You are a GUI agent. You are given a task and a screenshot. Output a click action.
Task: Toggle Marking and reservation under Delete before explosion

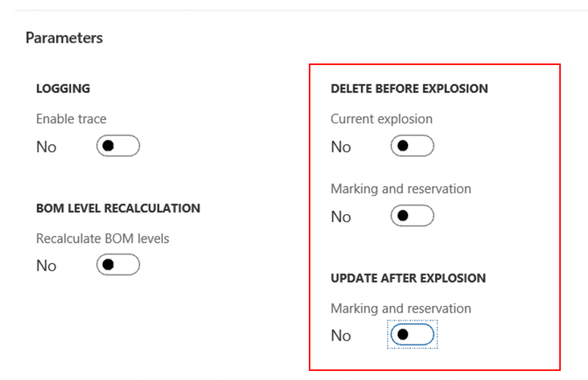pyautogui.click(x=412, y=216)
